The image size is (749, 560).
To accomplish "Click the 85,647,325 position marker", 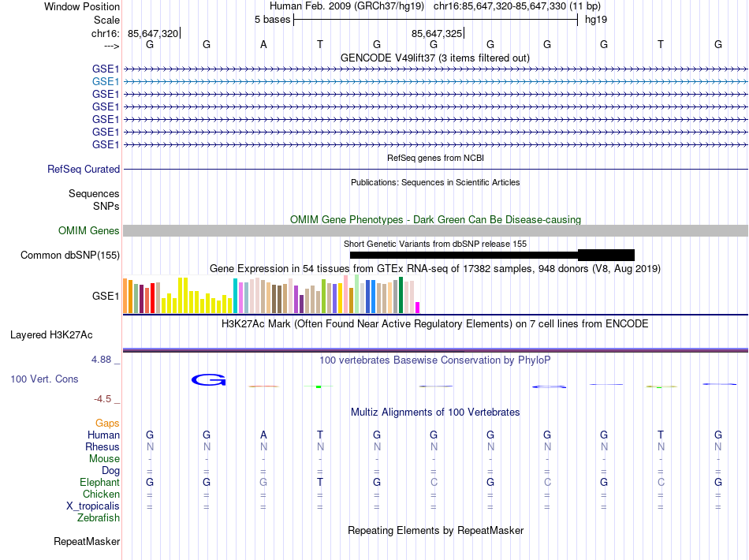I will (437, 33).
